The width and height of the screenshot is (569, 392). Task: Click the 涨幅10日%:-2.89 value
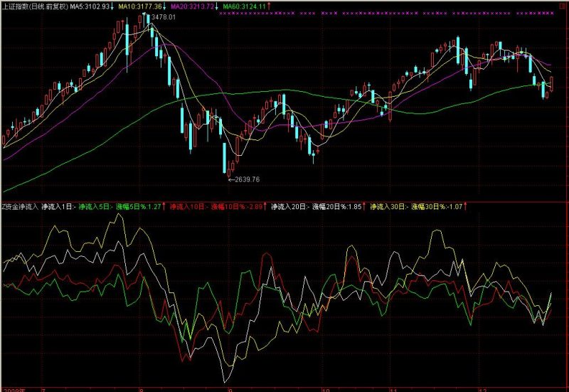(237, 207)
